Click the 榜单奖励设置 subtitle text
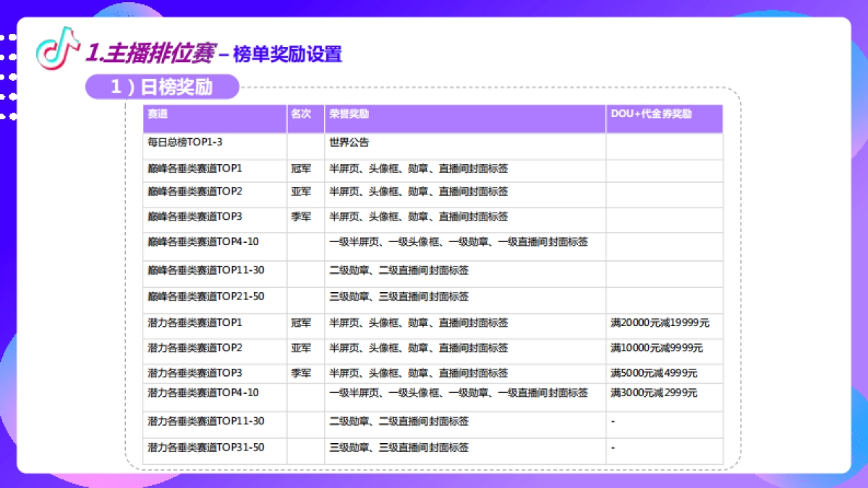Screen dimensions: 868x488 (287, 53)
